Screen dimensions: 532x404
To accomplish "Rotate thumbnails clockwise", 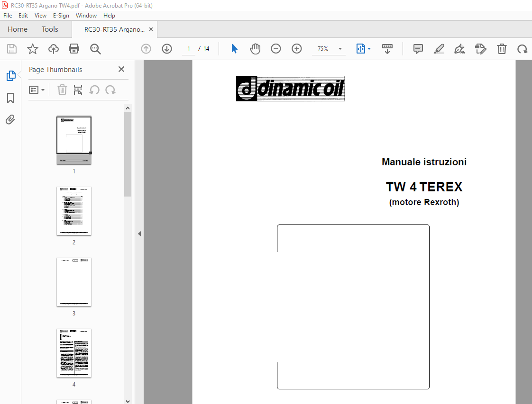I will (x=110, y=90).
